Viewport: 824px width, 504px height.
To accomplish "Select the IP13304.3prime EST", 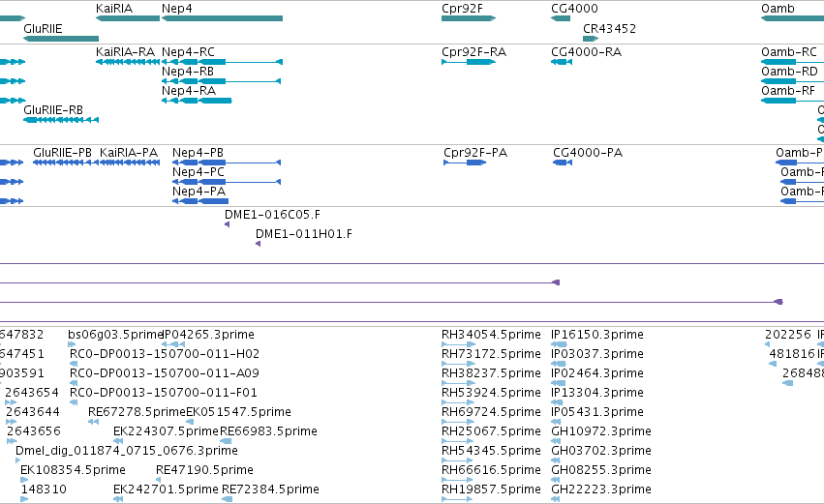I will 558,402.
